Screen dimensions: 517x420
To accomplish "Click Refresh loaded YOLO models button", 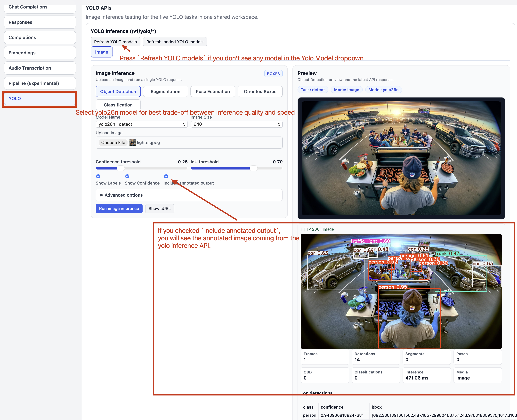I will [175, 42].
